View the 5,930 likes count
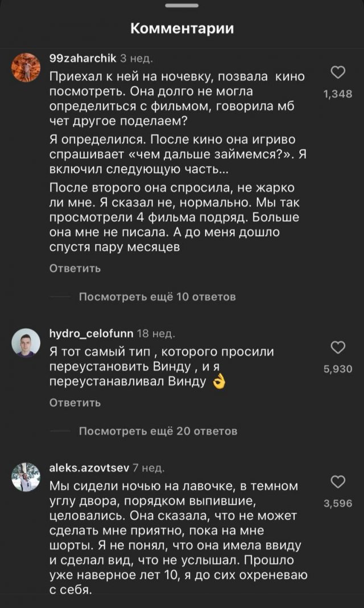Viewport: 364px width, 608px height. pos(338,369)
